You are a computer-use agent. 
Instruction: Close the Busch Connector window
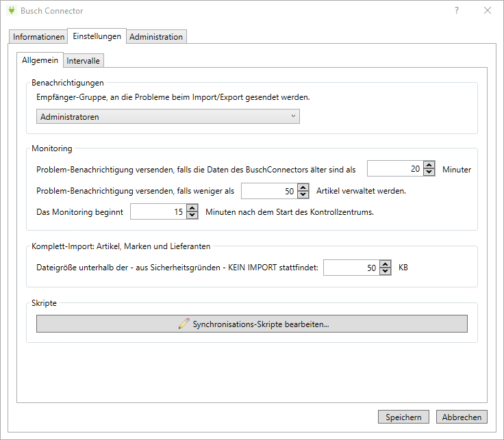click(x=488, y=11)
